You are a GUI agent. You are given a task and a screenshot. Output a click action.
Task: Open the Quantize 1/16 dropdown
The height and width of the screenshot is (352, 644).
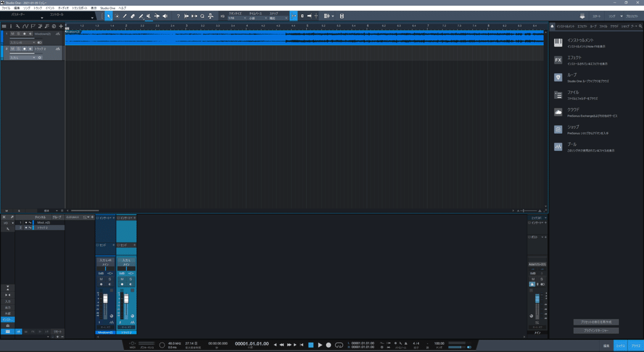coord(237,18)
